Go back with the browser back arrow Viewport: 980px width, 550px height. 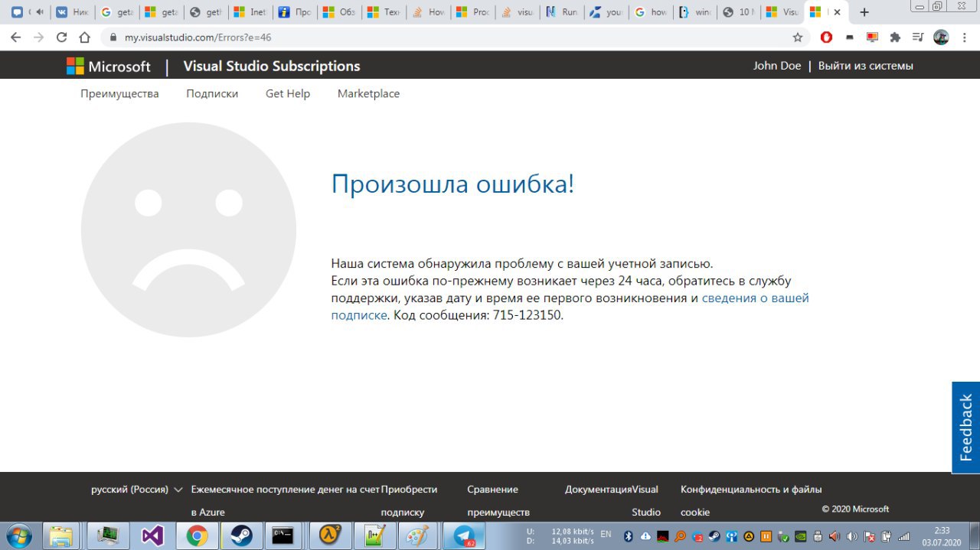[x=15, y=37]
